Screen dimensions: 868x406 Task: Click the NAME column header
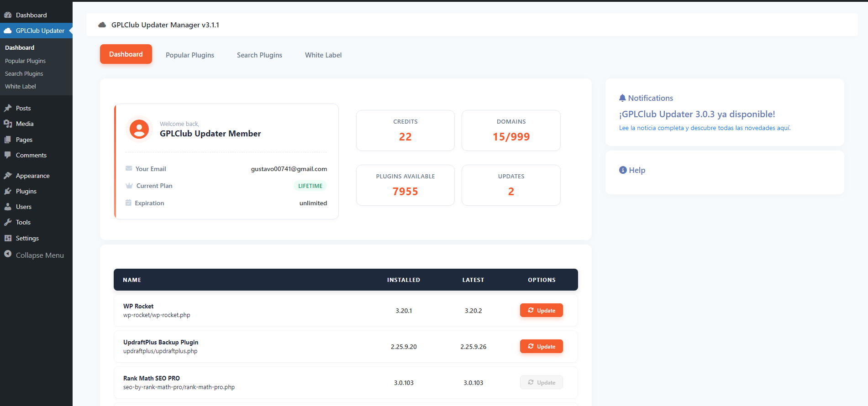pos(132,280)
